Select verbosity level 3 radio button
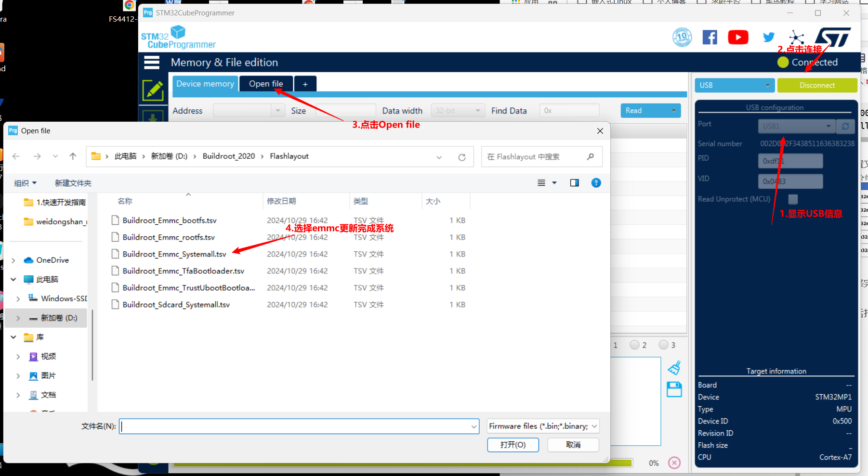The width and height of the screenshot is (868, 476). click(663, 345)
